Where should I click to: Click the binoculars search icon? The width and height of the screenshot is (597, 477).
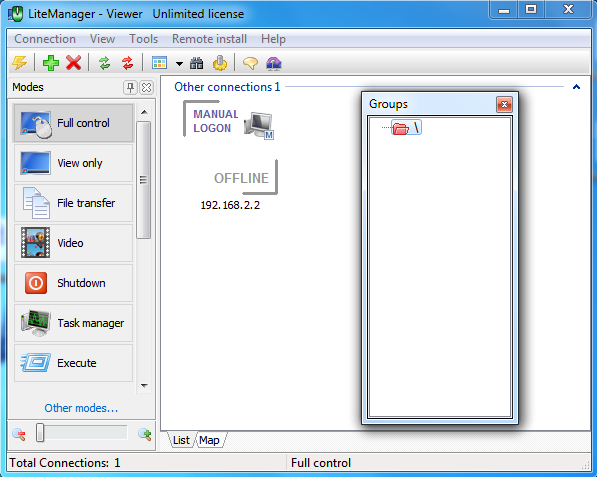click(196, 63)
